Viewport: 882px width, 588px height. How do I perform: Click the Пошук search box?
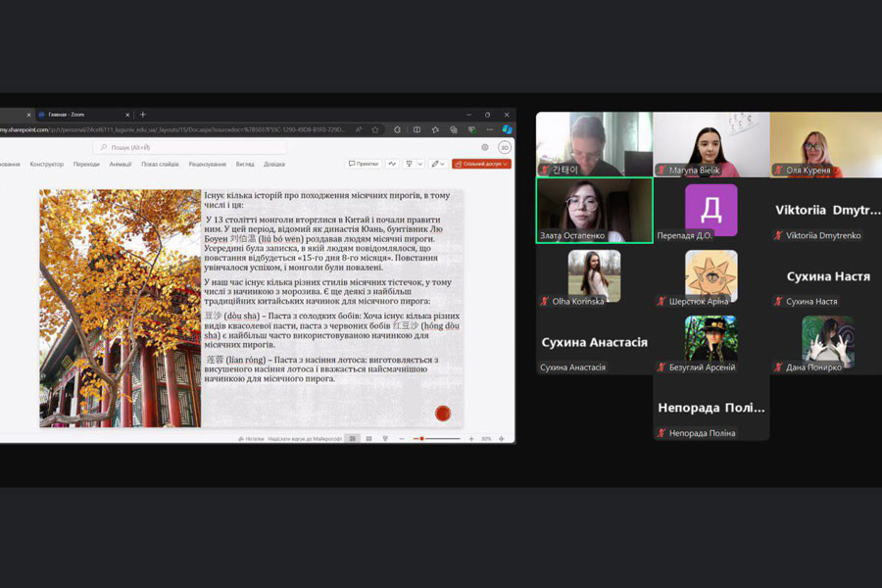[x=189, y=147]
